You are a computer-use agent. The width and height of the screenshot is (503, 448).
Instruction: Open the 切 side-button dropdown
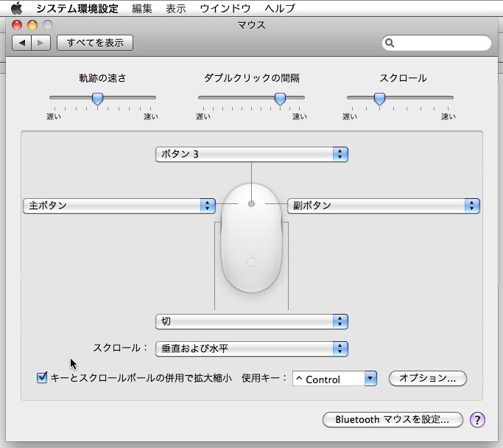coord(252,321)
